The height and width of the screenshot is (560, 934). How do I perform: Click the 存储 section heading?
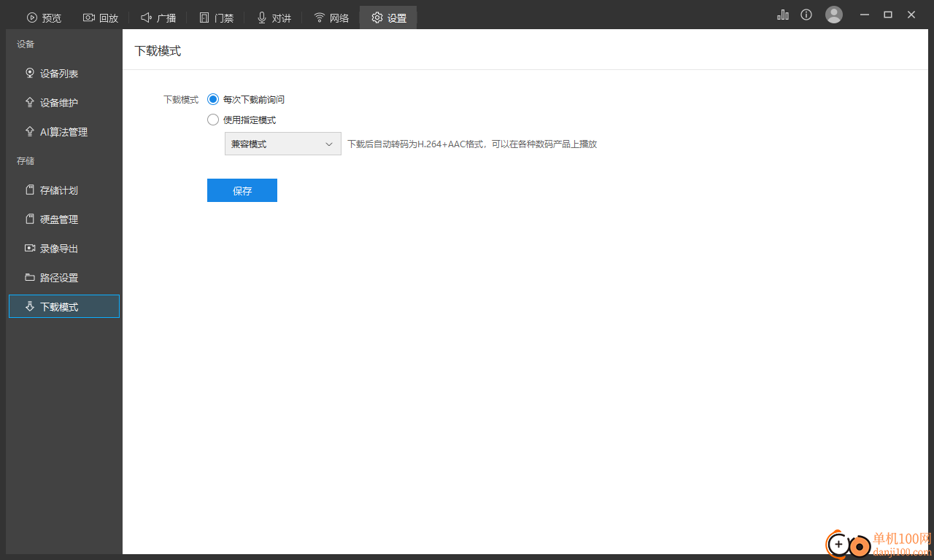[26, 160]
